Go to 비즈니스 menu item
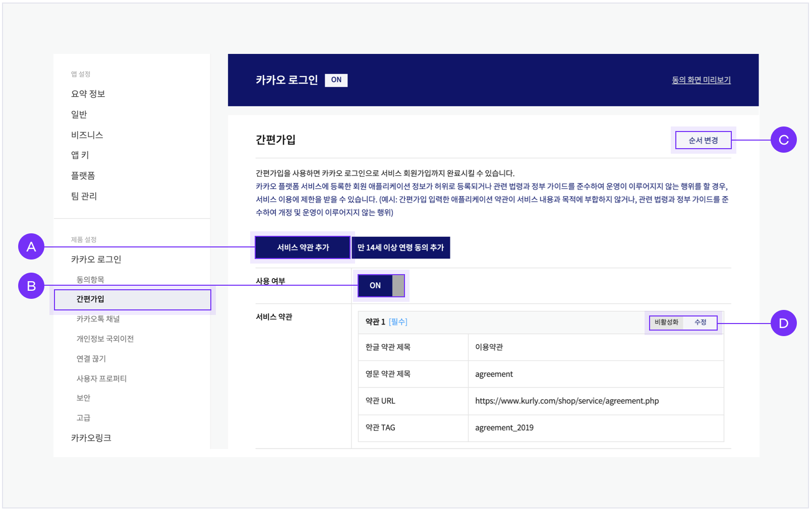 [87, 135]
